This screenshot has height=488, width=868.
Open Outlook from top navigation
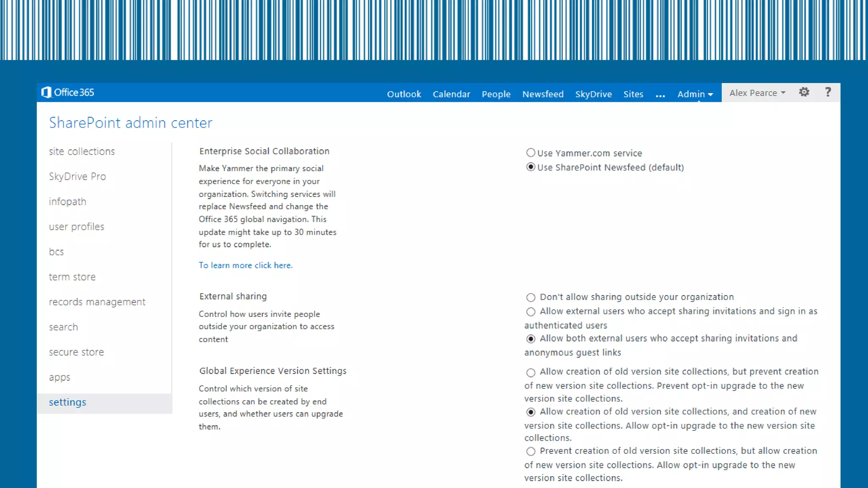tap(403, 94)
